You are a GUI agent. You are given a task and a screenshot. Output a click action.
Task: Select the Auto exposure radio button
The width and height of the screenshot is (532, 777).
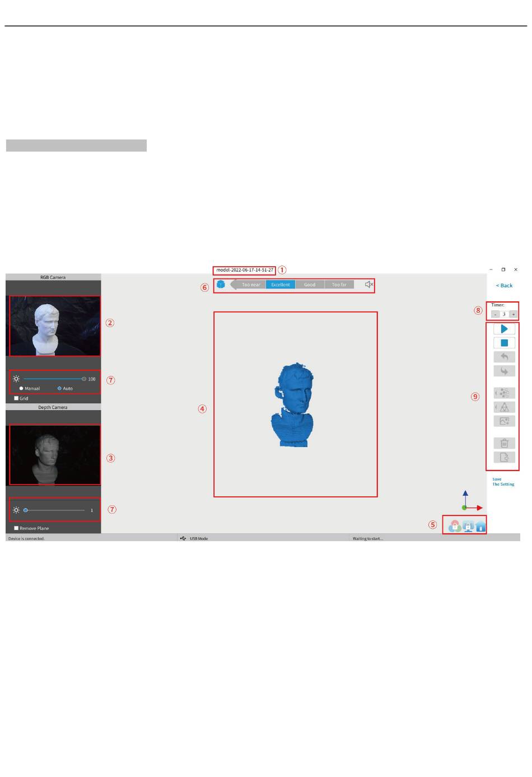coord(59,388)
